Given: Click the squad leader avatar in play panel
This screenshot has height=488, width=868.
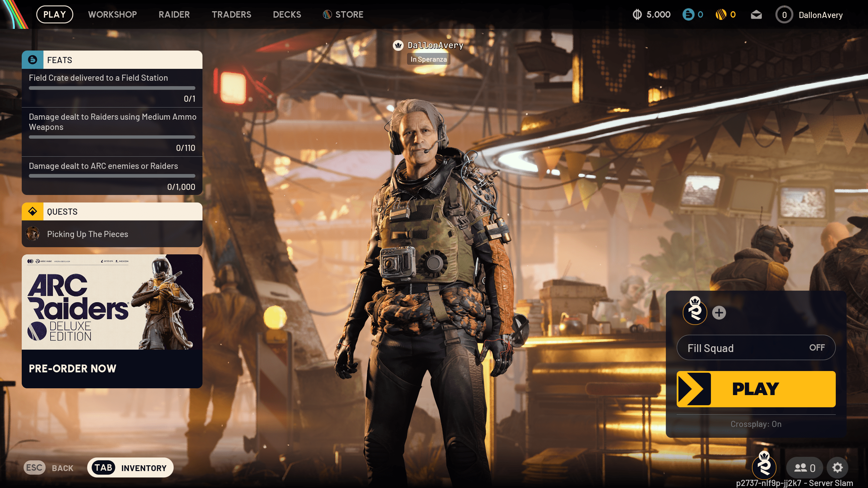Looking at the screenshot, I should [x=695, y=312].
